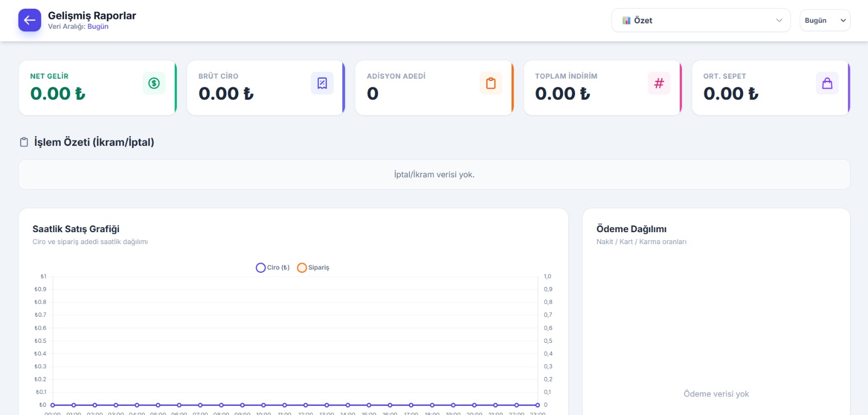Click the Adisyon Adedi clipboard icon
Viewport: 868px width, 415px height.
(x=491, y=83)
